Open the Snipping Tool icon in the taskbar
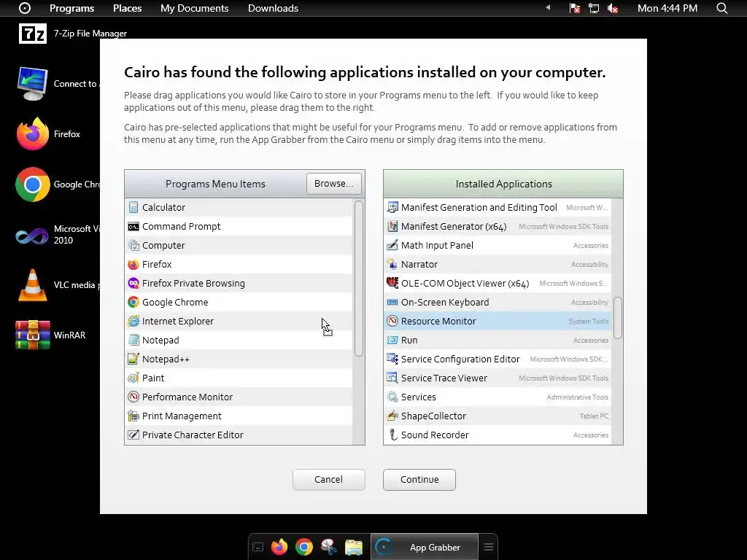Image resolution: width=747 pixels, height=560 pixels. coord(329,547)
